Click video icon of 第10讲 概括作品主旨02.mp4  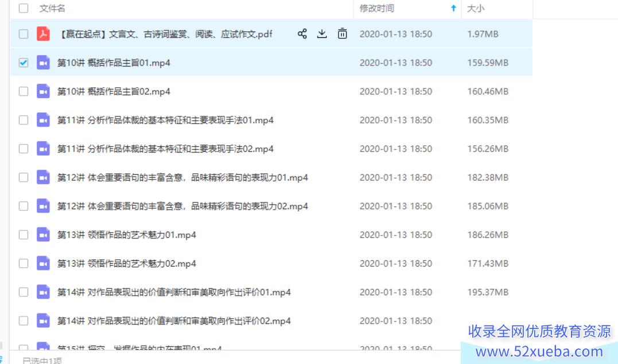click(x=44, y=91)
